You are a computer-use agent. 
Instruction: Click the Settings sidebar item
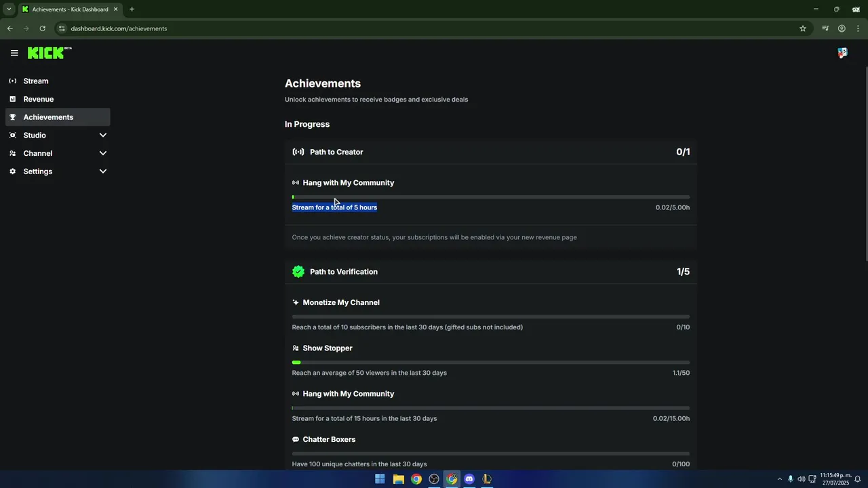pyautogui.click(x=58, y=171)
